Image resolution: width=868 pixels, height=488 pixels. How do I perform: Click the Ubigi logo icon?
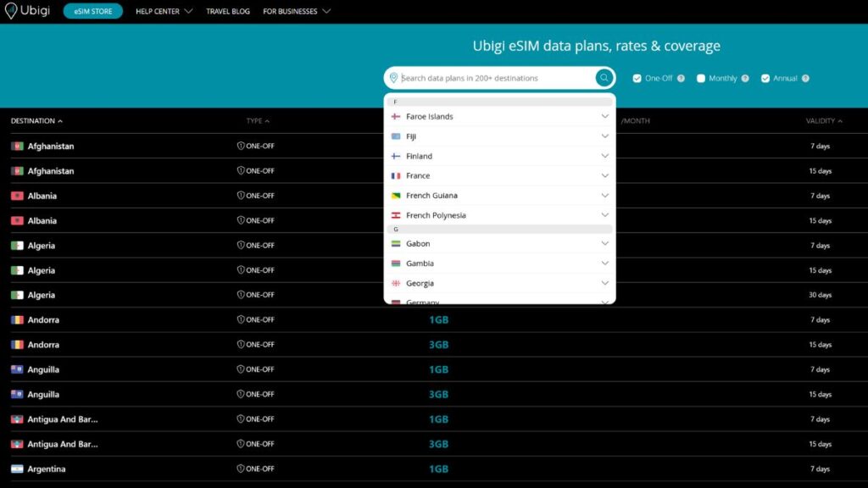click(12, 11)
